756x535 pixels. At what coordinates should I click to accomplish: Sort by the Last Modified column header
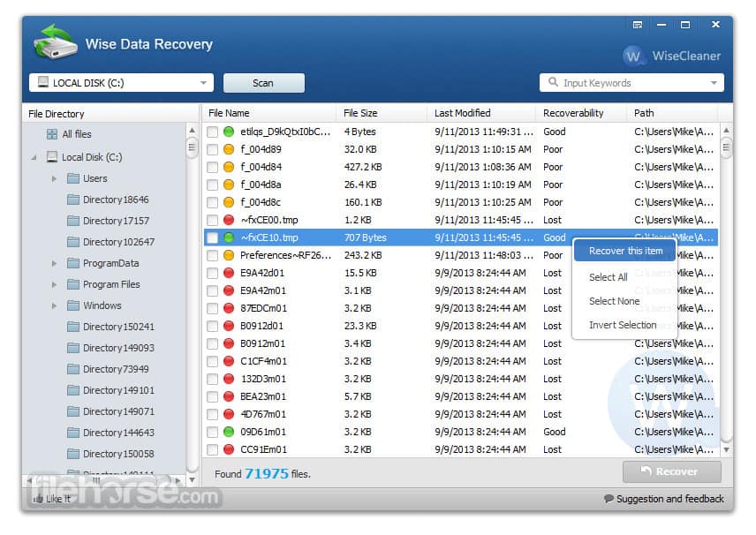(480, 113)
